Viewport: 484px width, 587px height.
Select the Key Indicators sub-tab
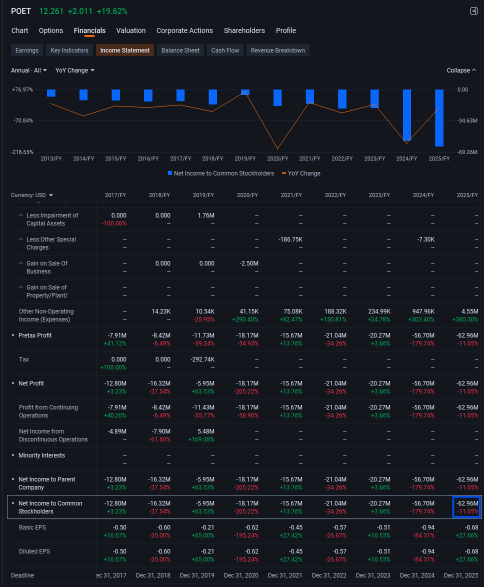(69, 51)
